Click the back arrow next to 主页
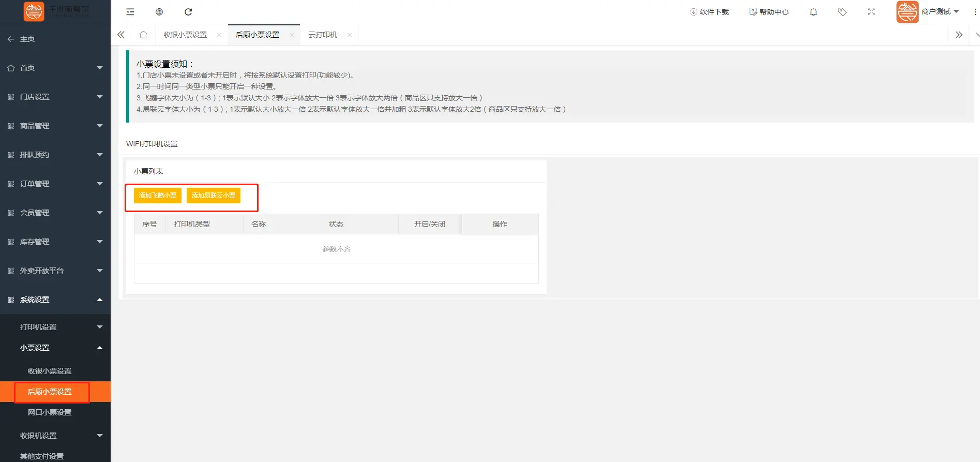 click(x=11, y=39)
